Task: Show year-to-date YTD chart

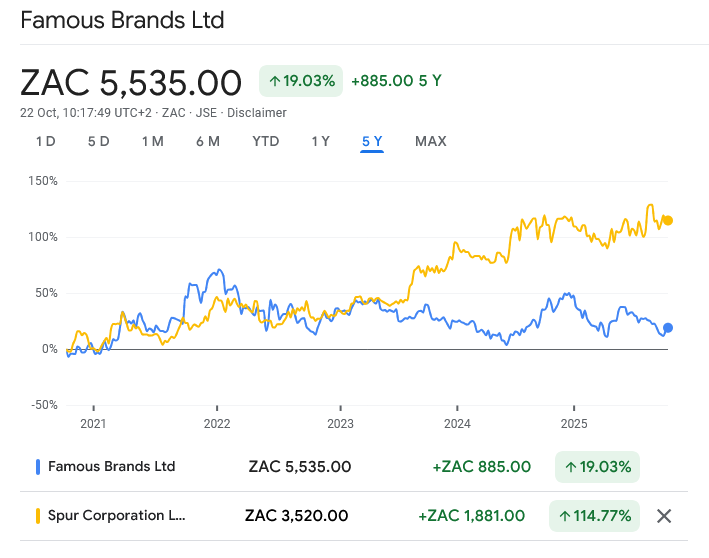Action: (x=266, y=142)
